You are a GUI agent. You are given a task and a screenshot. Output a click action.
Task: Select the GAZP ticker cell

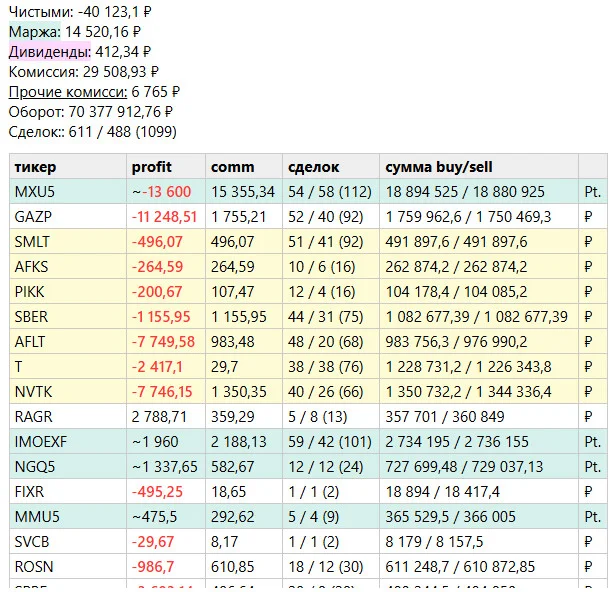point(68,217)
